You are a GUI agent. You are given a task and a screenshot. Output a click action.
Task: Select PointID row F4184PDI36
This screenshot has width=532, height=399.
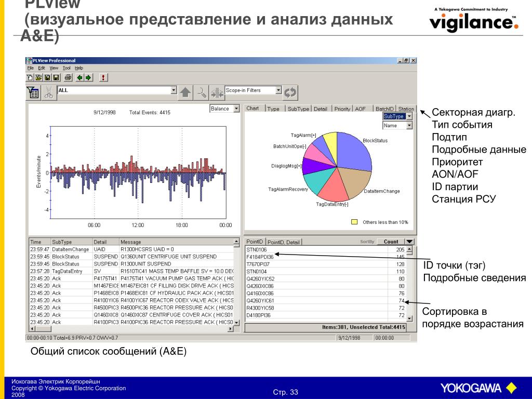(325, 257)
